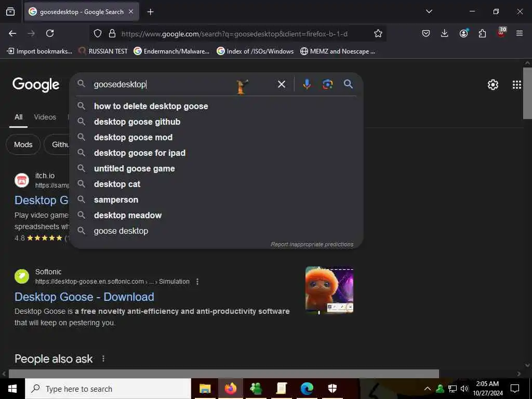Clear the search query with X
The image size is (532, 399).
point(281,84)
